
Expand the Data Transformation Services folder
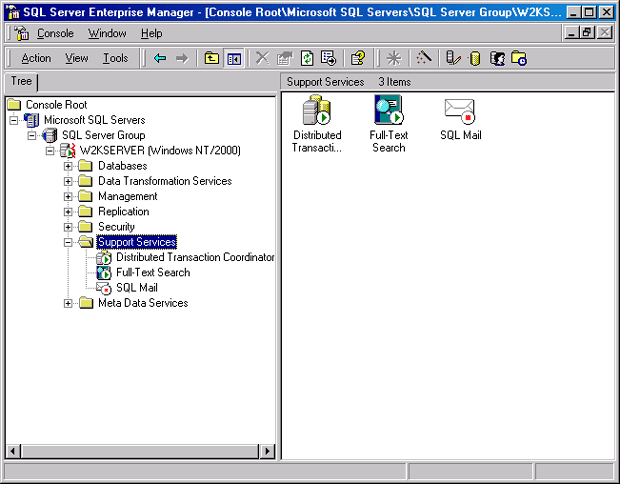(68, 182)
